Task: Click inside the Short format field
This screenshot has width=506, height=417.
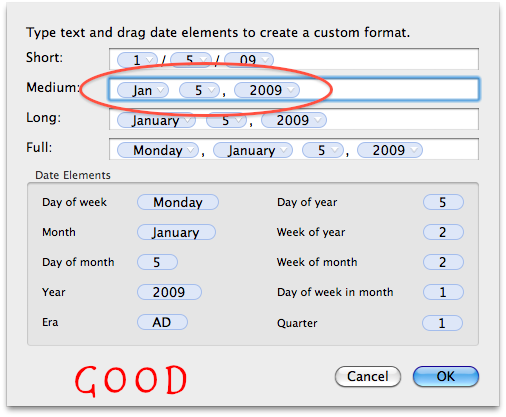Action: click(x=294, y=59)
